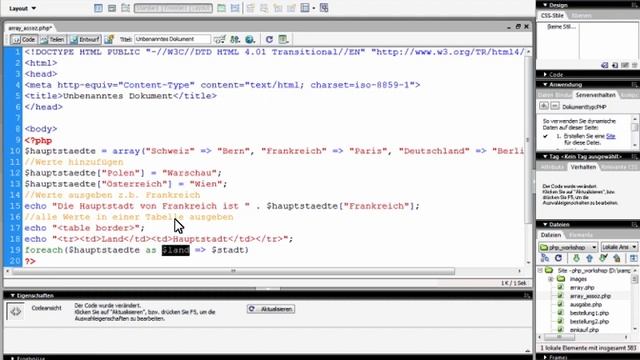This screenshot has width=640, height=360.
Task: Select the CSS-Stile tab
Action: 552,16
